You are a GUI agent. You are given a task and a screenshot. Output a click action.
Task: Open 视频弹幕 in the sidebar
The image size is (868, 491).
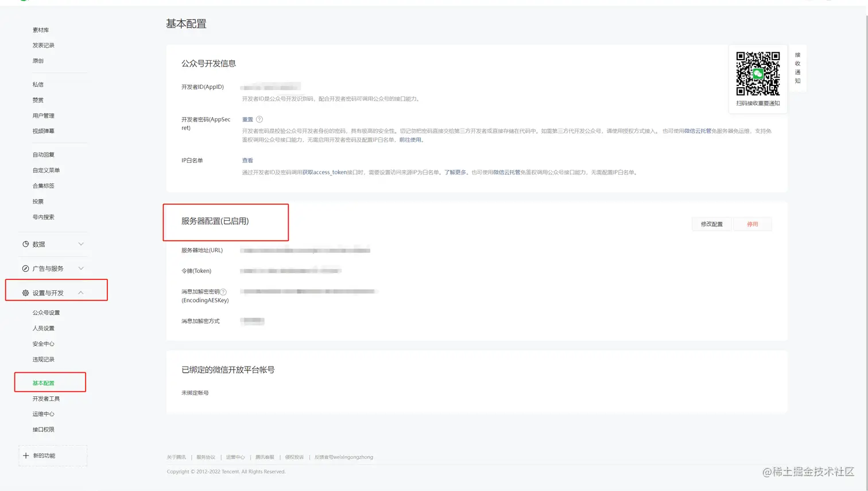[44, 131]
